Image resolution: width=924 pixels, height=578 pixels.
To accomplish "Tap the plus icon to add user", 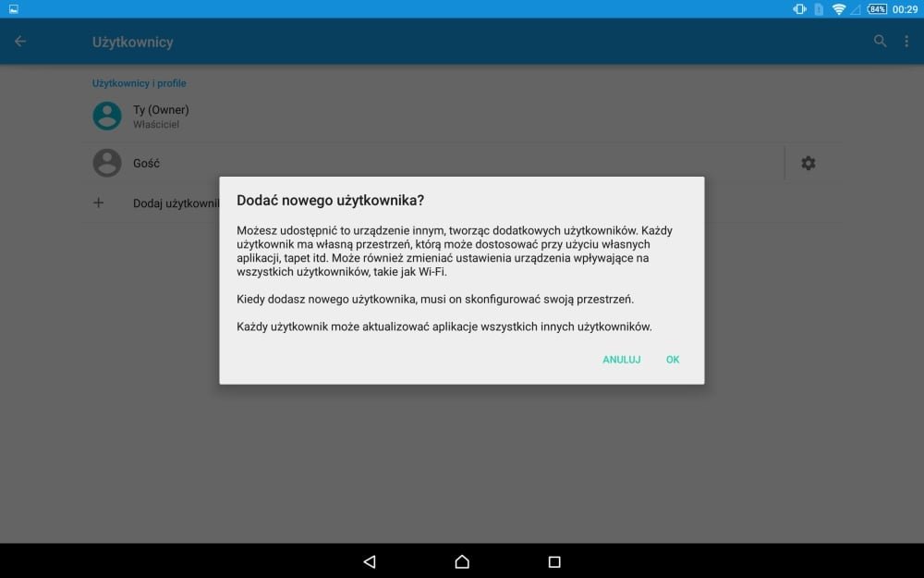I will tap(99, 203).
